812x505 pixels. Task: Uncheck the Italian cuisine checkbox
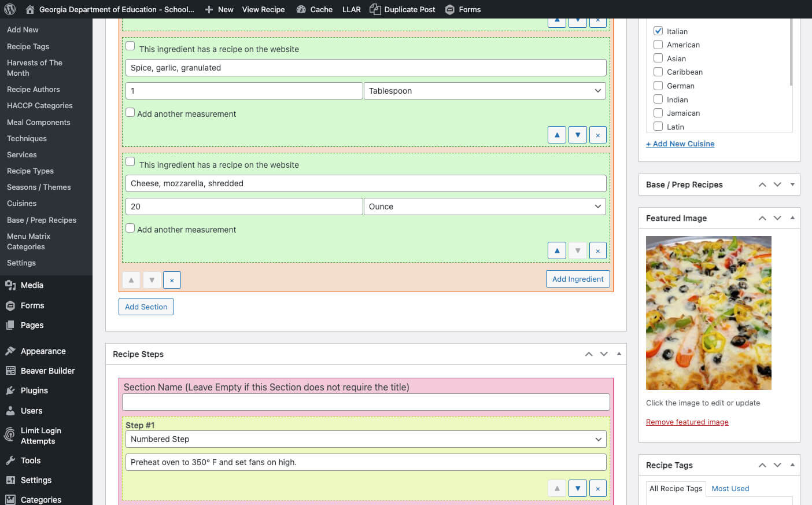(658, 31)
